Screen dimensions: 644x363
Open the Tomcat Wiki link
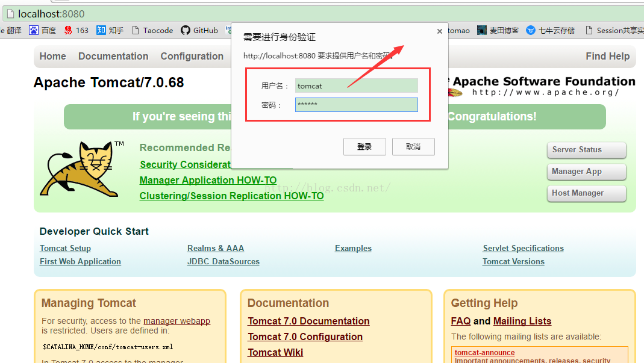275,352
